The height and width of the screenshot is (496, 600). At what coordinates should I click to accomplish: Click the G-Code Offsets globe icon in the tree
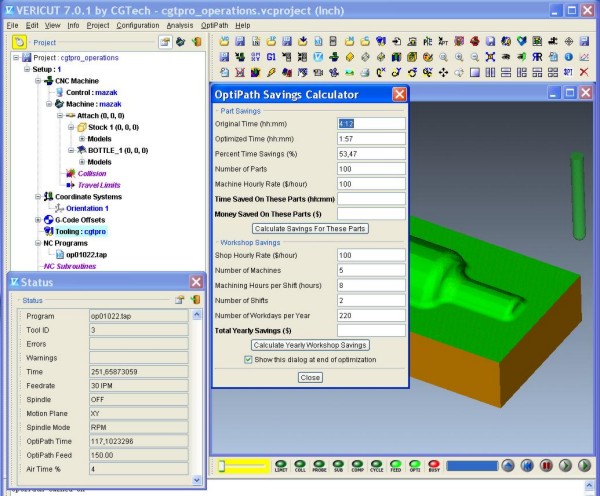48,220
